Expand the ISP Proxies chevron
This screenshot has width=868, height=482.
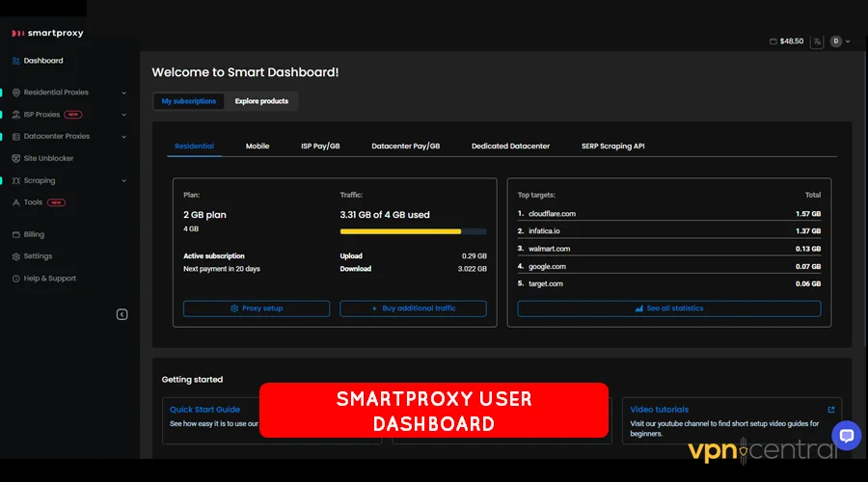124,115
